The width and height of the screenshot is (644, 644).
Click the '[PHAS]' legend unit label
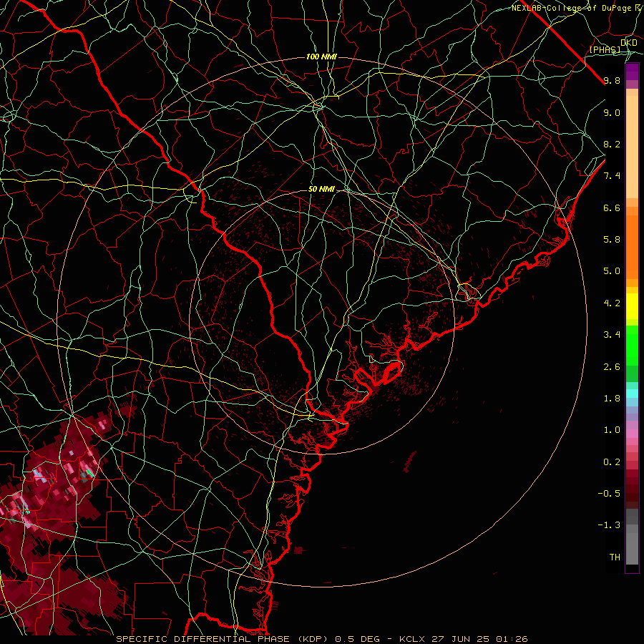pos(605,49)
